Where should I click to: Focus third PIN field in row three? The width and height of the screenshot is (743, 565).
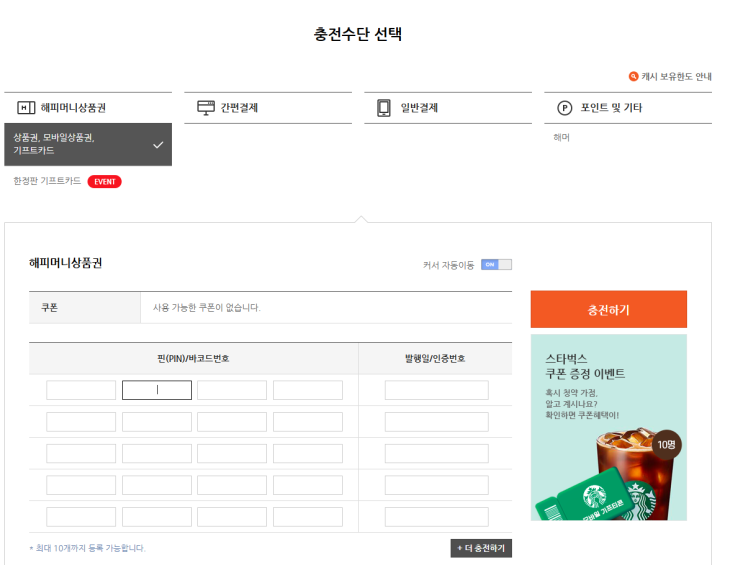click(232, 454)
